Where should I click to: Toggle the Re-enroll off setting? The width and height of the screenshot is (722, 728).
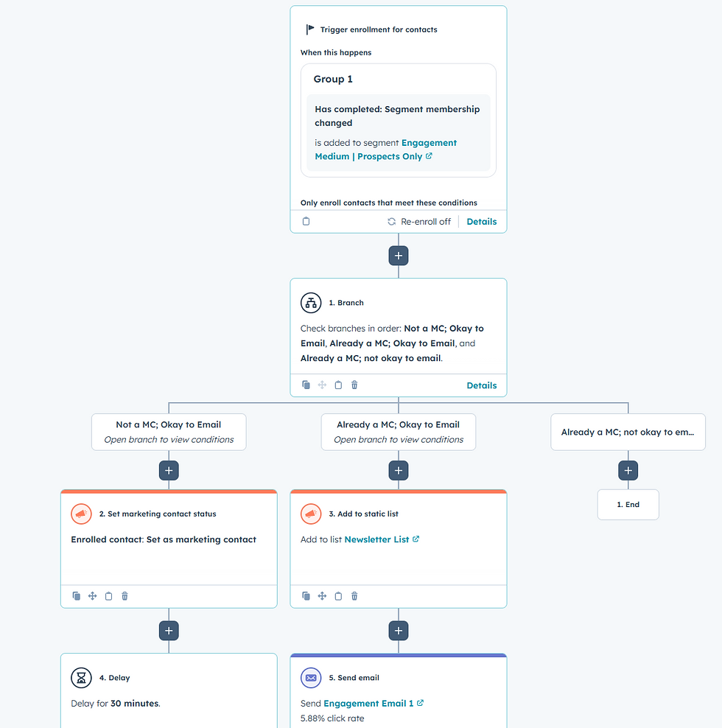click(x=419, y=221)
